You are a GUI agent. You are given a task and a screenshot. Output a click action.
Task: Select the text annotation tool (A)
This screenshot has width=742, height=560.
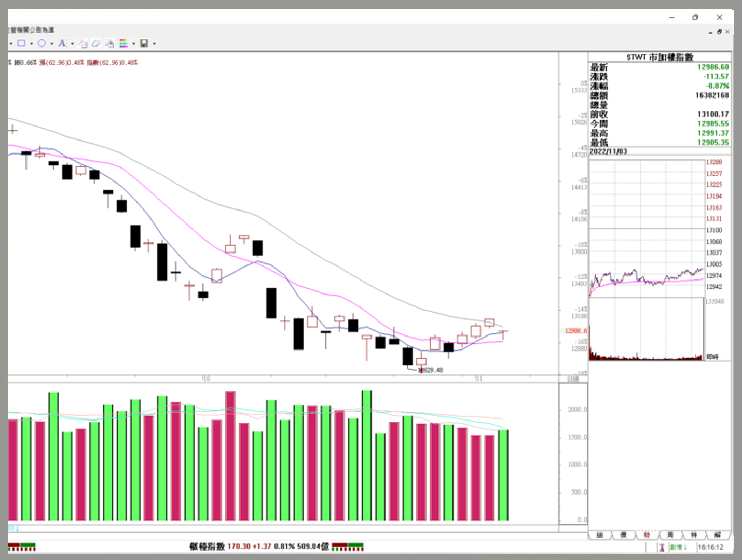point(62,44)
